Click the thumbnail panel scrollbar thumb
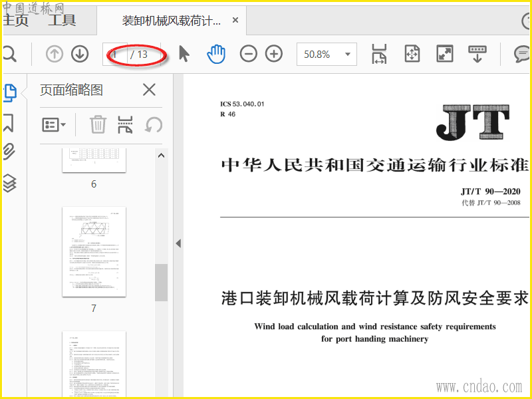Viewport: 532px width, 399px height. tap(161, 283)
